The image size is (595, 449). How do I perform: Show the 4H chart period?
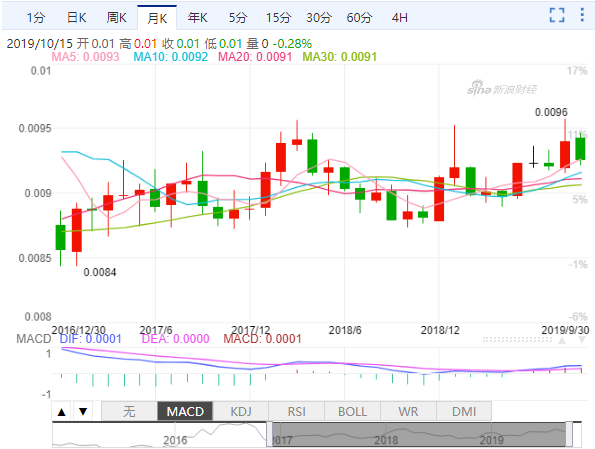400,17
